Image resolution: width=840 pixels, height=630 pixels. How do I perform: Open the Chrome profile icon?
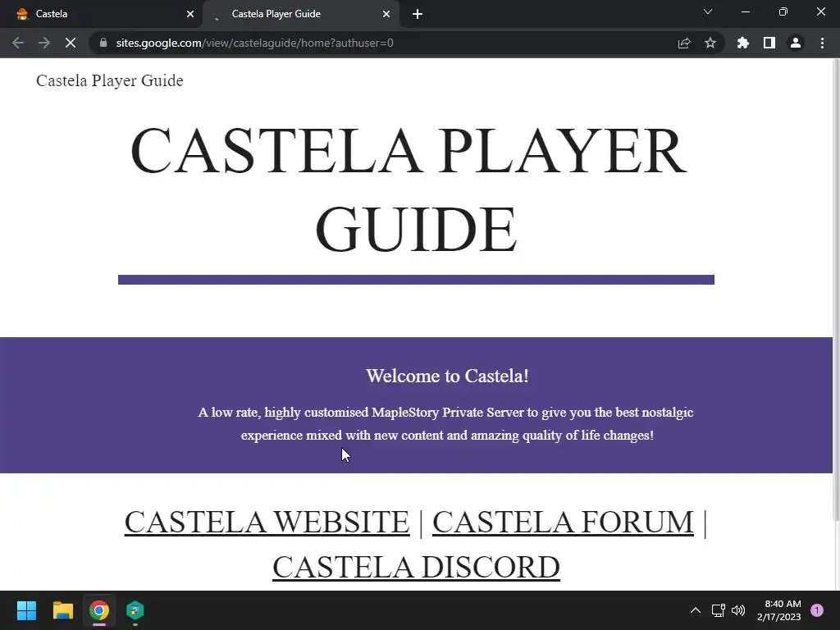pyautogui.click(x=796, y=43)
